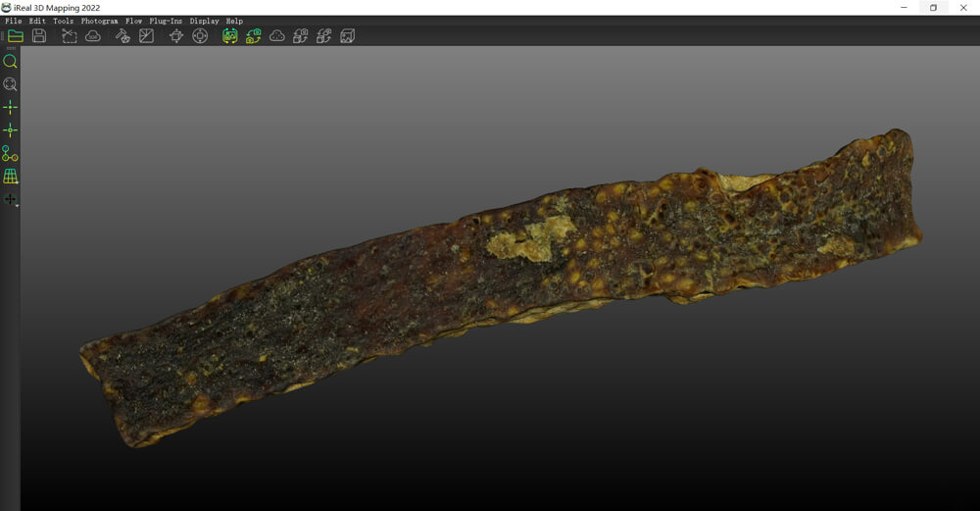Click the open folder icon in toolbar

pos(16,36)
